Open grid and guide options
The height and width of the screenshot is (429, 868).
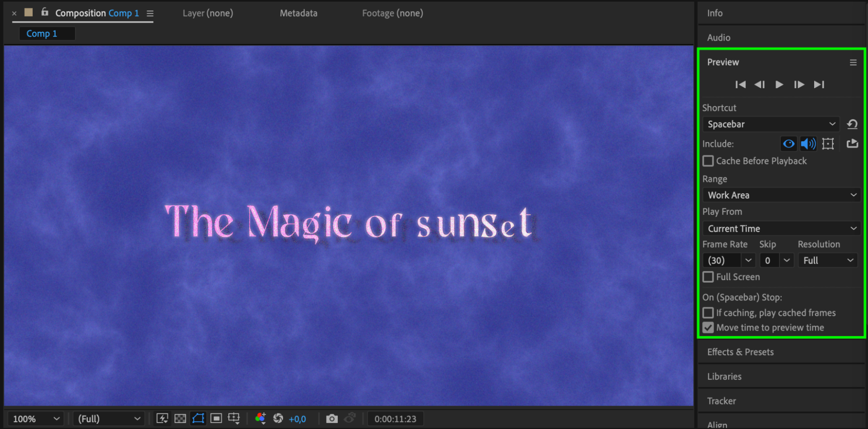click(x=234, y=419)
